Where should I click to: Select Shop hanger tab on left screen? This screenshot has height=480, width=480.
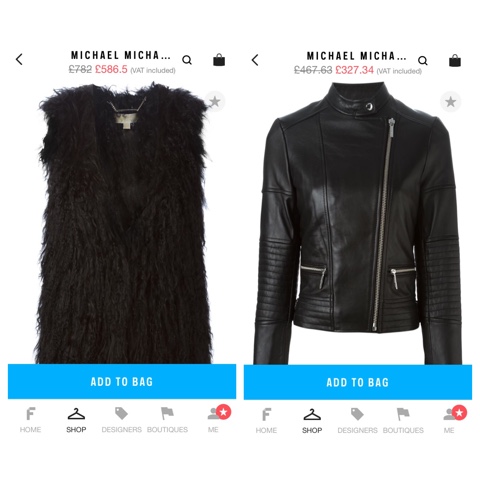[76, 420]
